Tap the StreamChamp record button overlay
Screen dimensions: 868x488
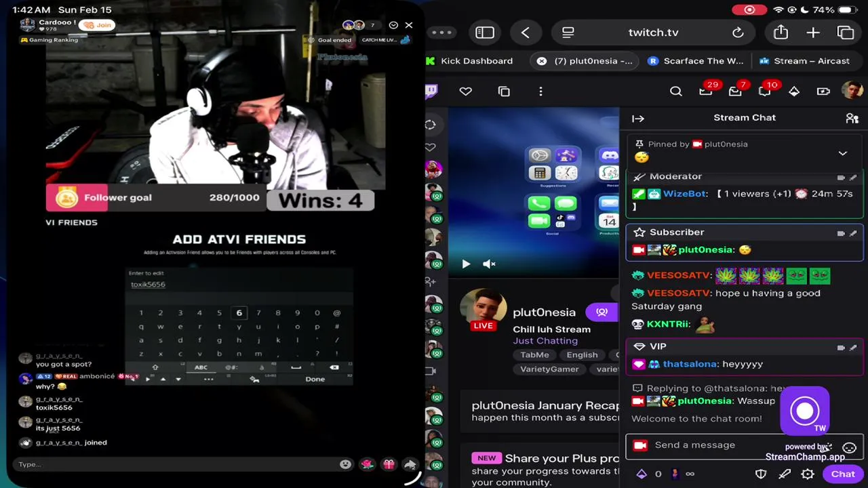(805, 411)
